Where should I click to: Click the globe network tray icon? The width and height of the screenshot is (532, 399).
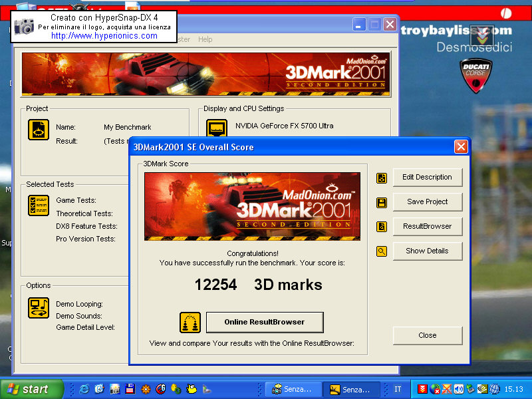[495, 389]
